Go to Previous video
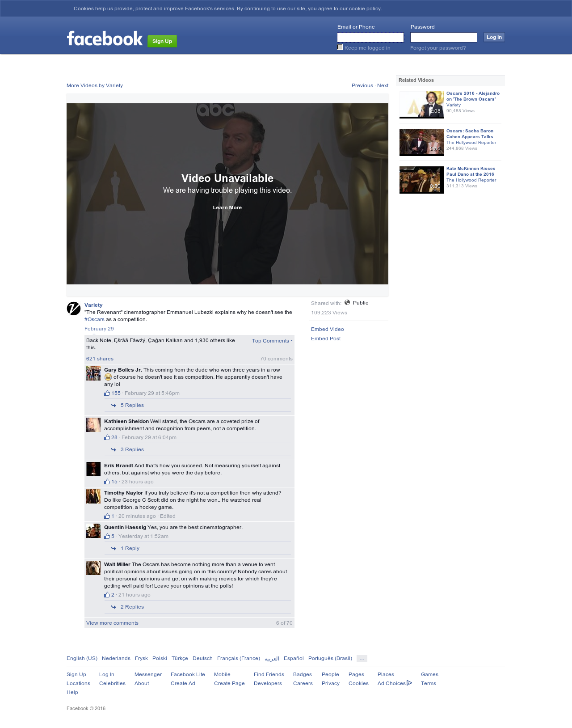Viewport: 572px width, 728px height. click(362, 85)
